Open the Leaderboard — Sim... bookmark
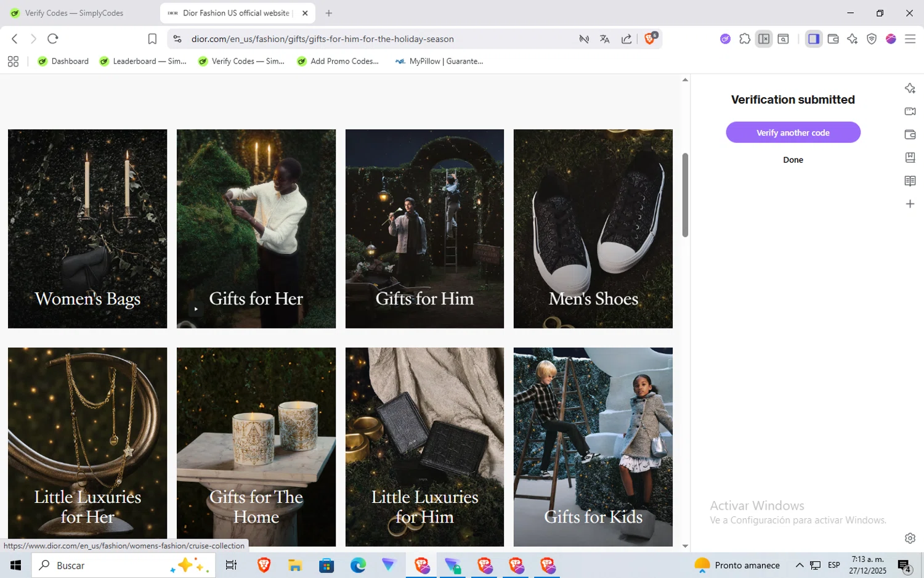Image resolution: width=924 pixels, height=578 pixels. pyautogui.click(x=143, y=61)
